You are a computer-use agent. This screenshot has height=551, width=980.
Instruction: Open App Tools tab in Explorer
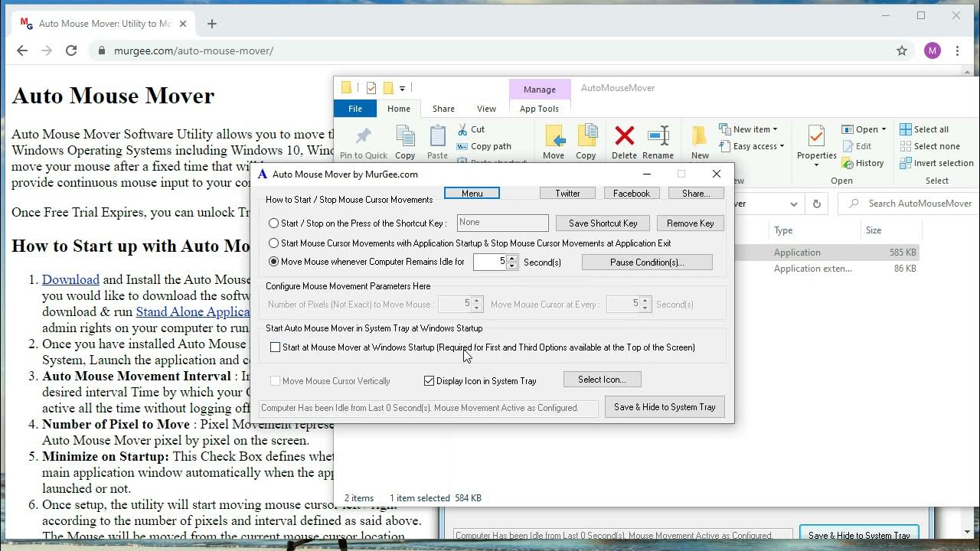pyautogui.click(x=539, y=109)
